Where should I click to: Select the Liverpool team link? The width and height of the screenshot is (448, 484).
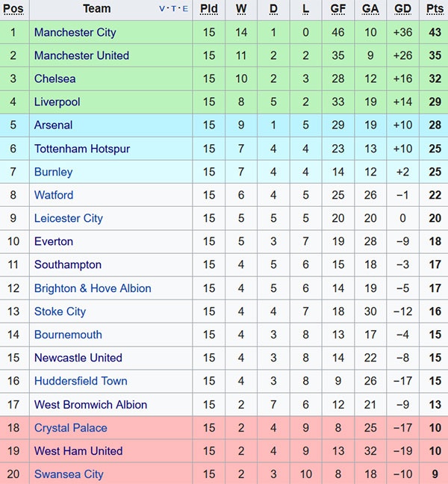pyautogui.click(x=57, y=102)
